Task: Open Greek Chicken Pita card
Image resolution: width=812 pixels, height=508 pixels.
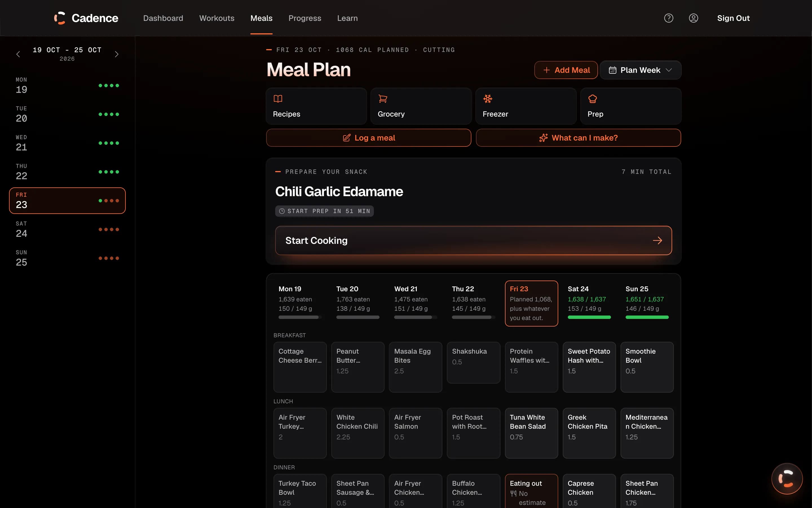Action: 589,433
